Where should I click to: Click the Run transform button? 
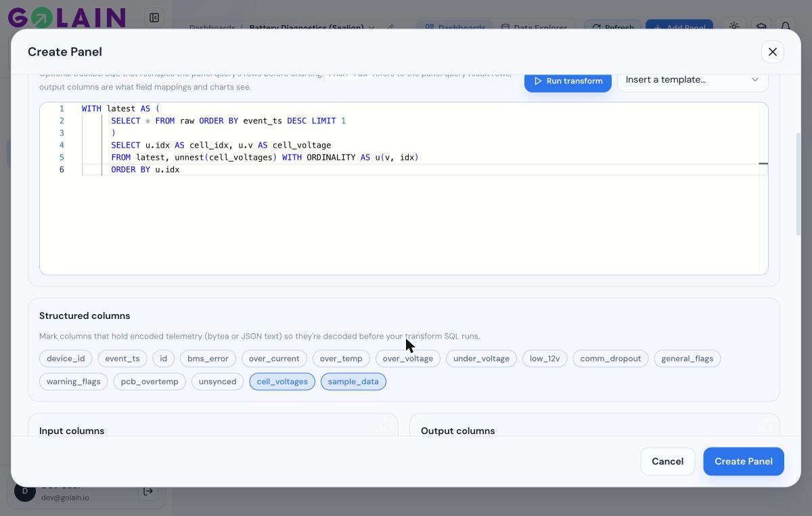[x=568, y=81]
